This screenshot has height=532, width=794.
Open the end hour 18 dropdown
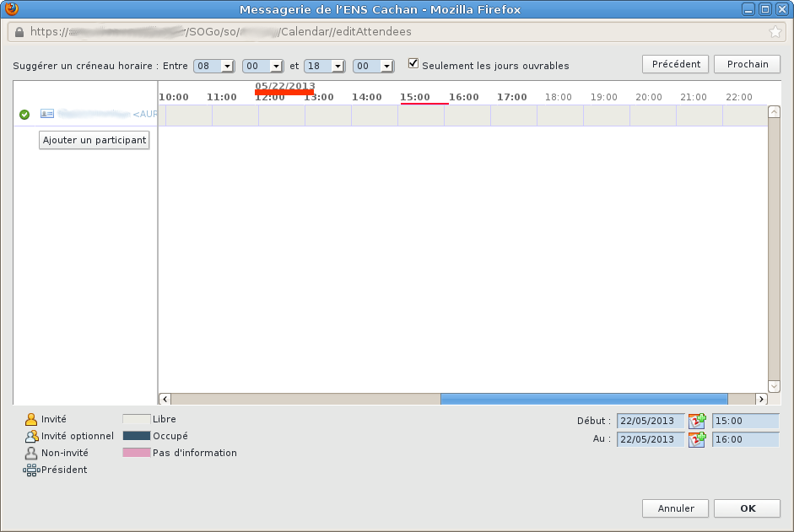click(x=324, y=66)
